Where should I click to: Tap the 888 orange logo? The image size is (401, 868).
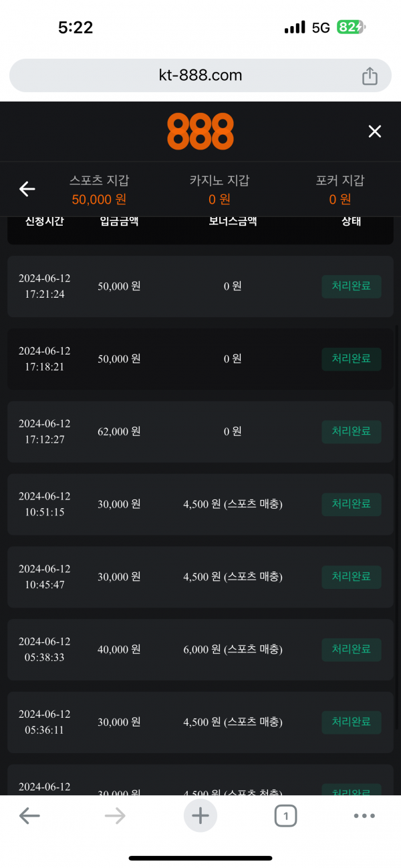click(200, 132)
